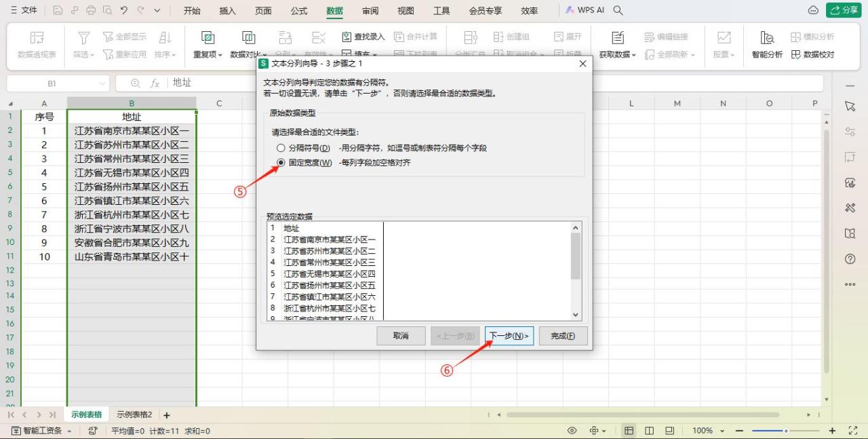Click the help question mark in sidebar
The image size is (868, 439).
[x=850, y=259]
